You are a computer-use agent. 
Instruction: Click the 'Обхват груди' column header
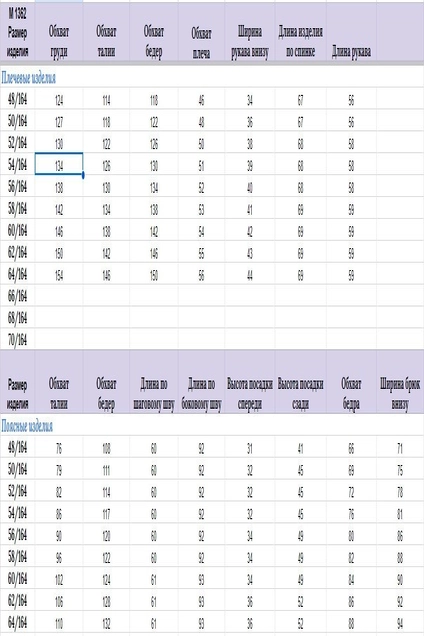pos(59,41)
